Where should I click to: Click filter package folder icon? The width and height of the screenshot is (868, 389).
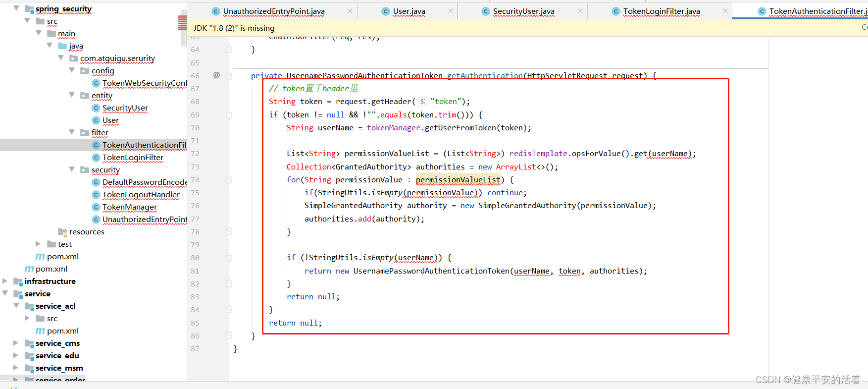[85, 132]
